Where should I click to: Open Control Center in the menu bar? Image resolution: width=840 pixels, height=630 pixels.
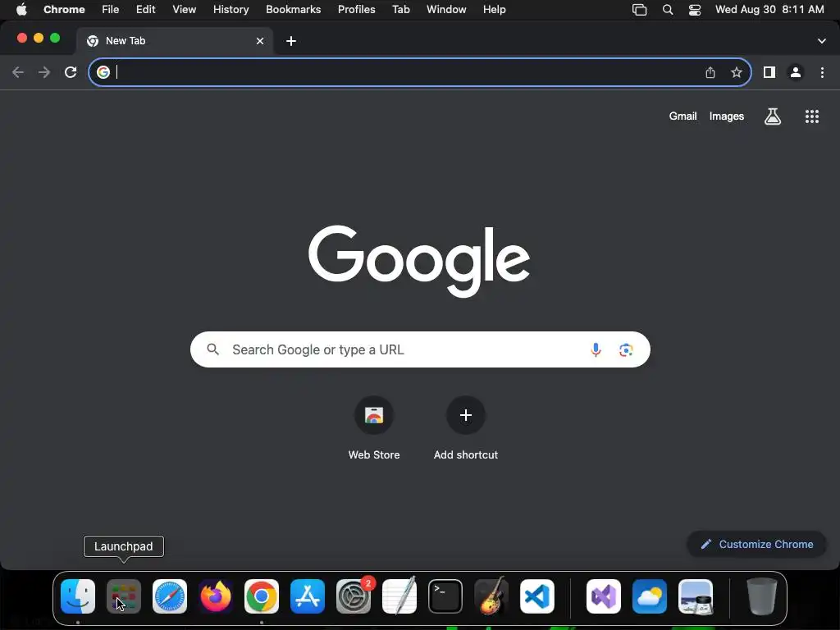tap(695, 10)
